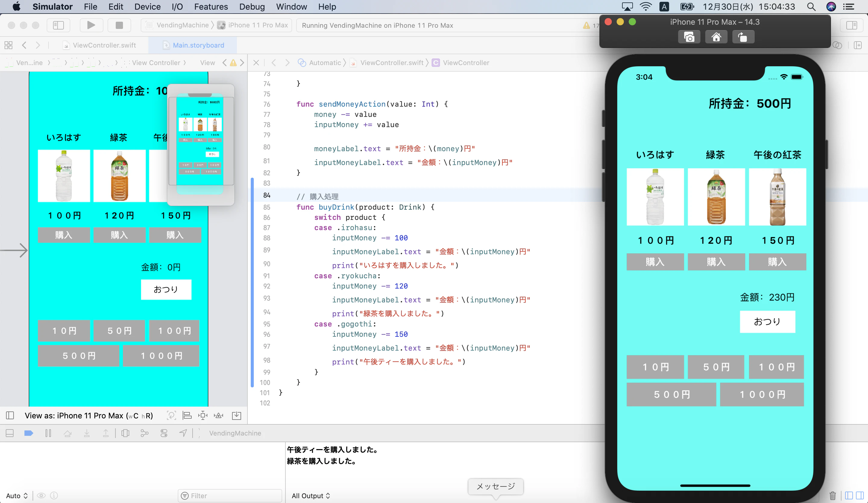Click the Xcode Run (play) button
The width and height of the screenshot is (868, 503).
point(91,25)
